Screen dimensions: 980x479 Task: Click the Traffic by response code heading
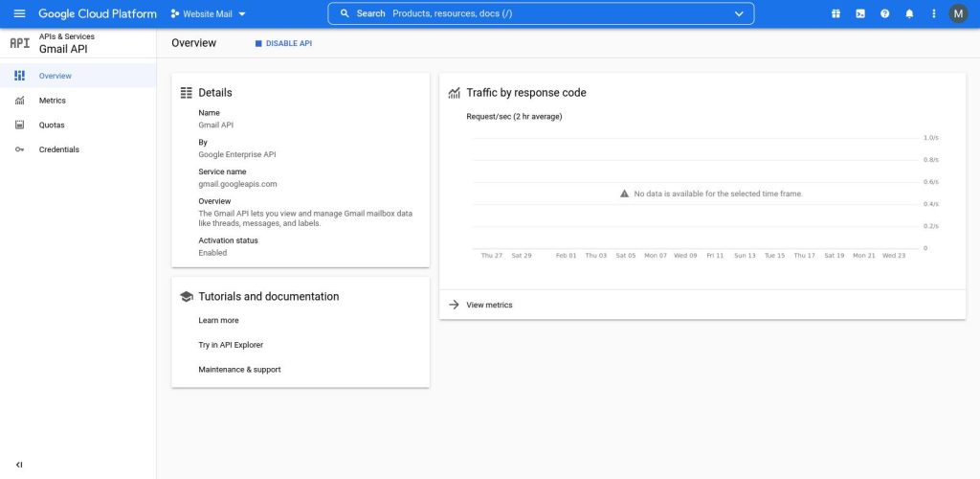(x=526, y=93)
